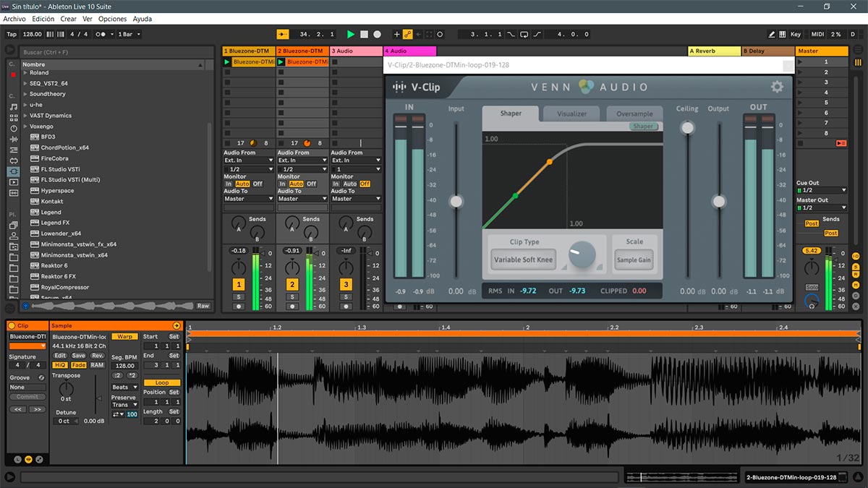Image resolution: width=868 pixels, height=488 pixels.
Task: Click the Key map mode button
Action: pyautogui.click(x=796, y=34)
